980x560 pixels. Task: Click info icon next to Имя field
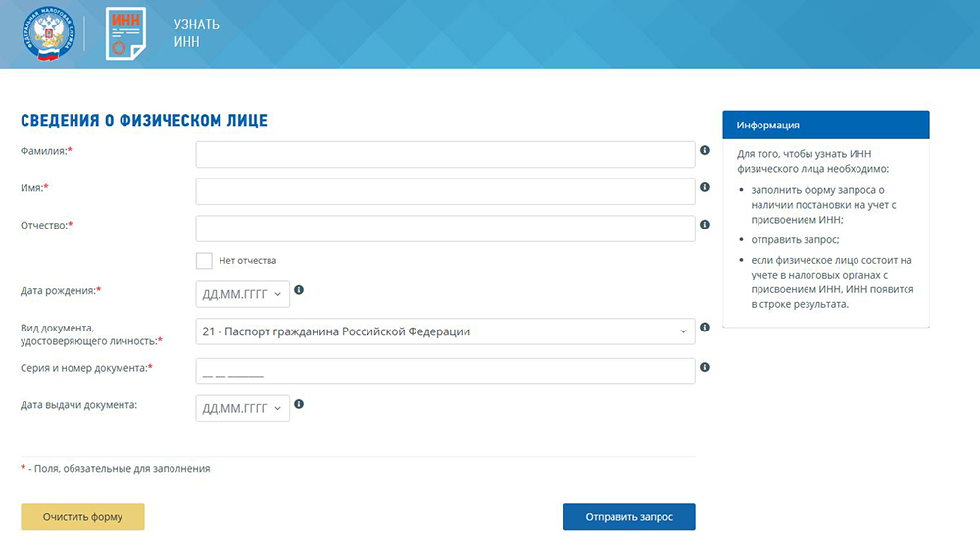click(704, 186)
